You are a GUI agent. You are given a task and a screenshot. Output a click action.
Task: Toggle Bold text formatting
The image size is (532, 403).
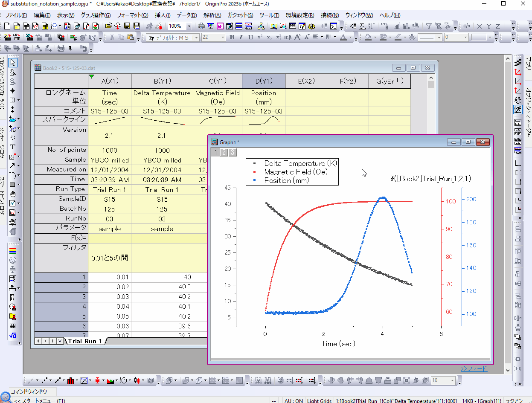pyautogui.click(x=232, y=37)
